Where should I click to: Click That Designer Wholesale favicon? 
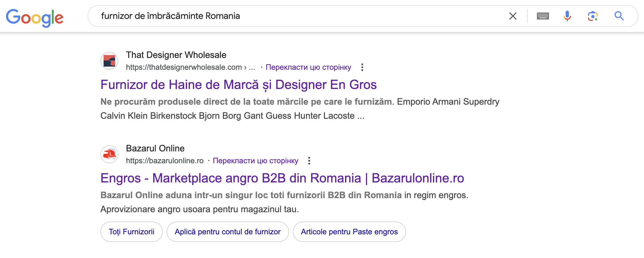tap(109, 61)
